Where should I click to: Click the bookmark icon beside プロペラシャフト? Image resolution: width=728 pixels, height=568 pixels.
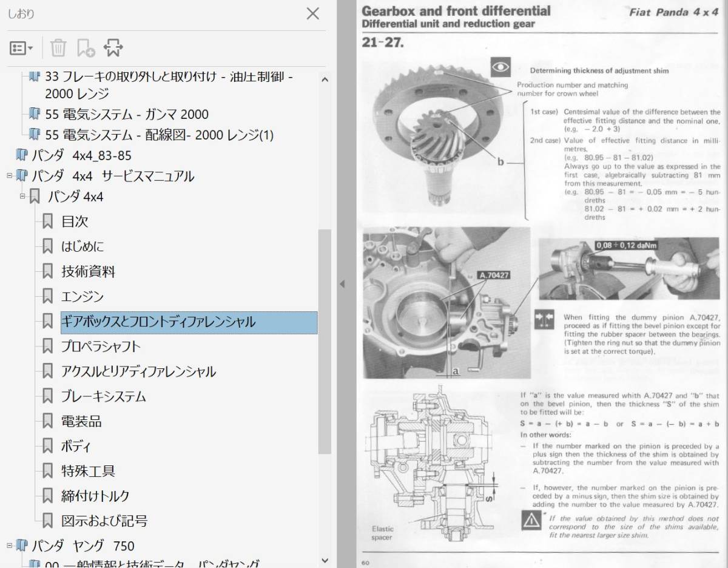click(48, 347)
